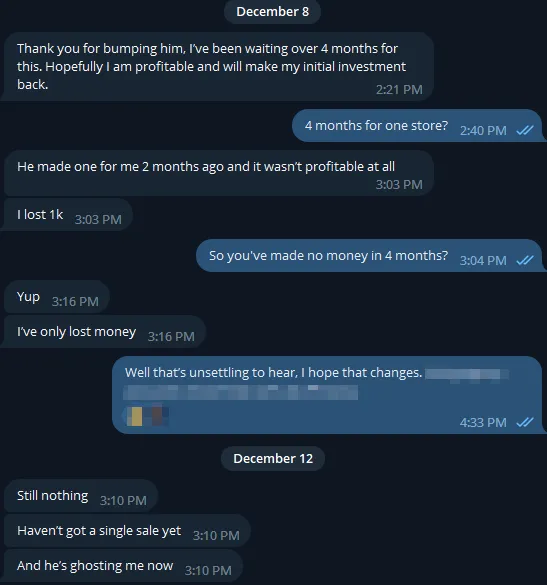
Task: Click the 'Yup' message bubble
Action: pos(57,297)
